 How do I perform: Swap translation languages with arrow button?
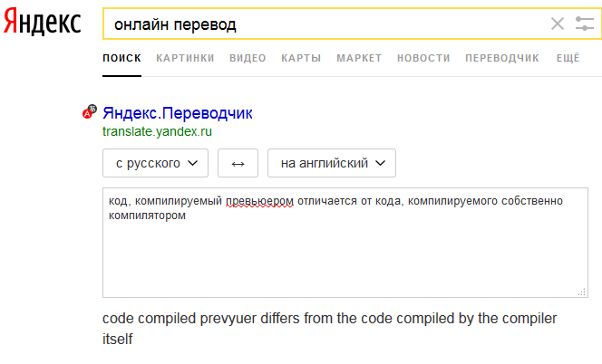tap(238, 163)
